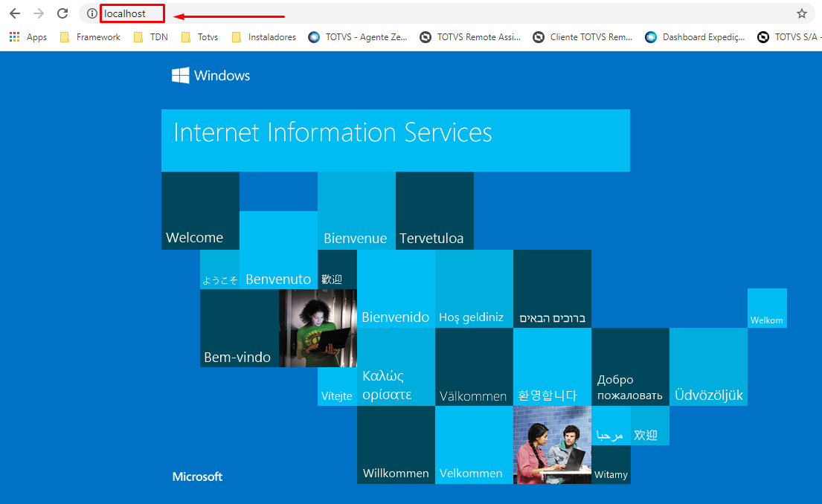Screen dimensions: 822x504
Task: Click the Bem-vindo tile
Action: [240, 328]
